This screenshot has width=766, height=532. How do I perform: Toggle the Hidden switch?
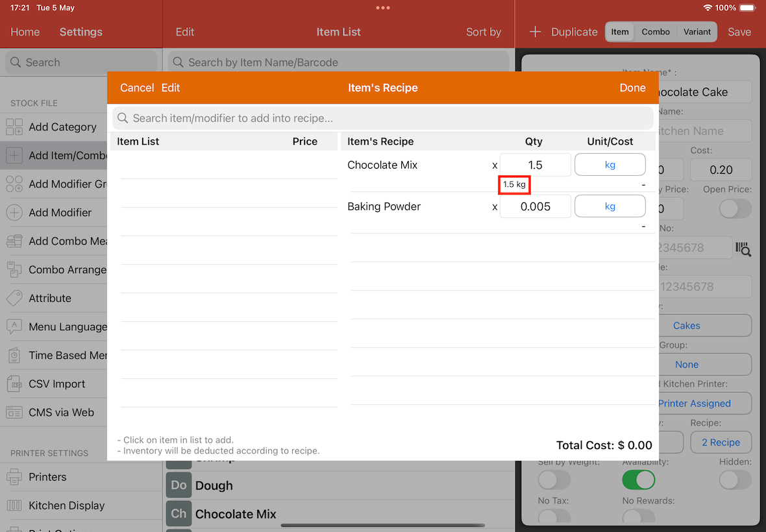tap(735, 480)
